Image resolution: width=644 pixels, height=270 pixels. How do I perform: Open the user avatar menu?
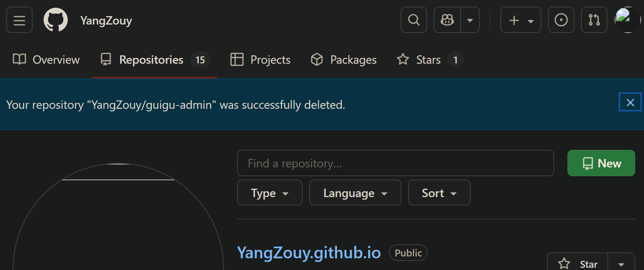pyautogui.click(x=627, y=20)
